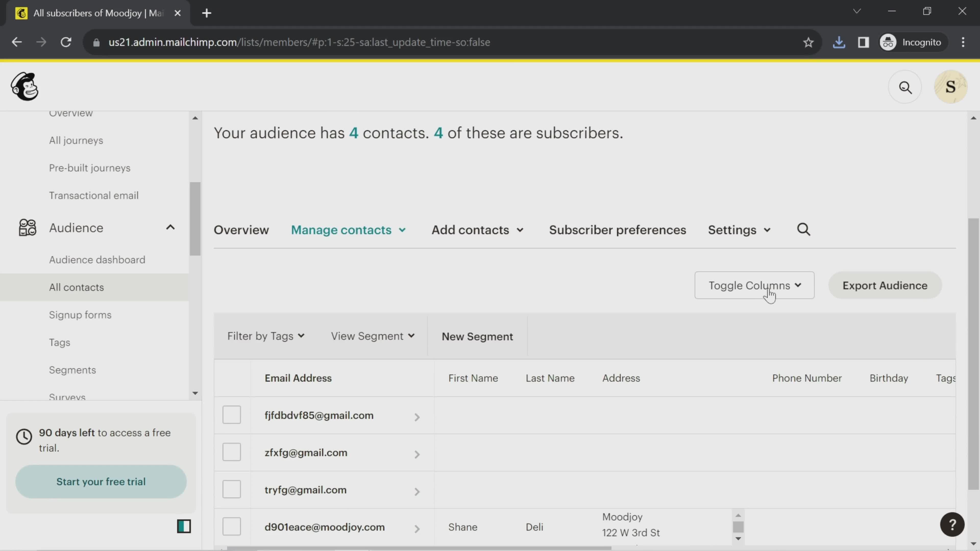980x551 pixels.
Task: Open Segments in sidebar
Action: pyautogui.click(x=72, y=370)
